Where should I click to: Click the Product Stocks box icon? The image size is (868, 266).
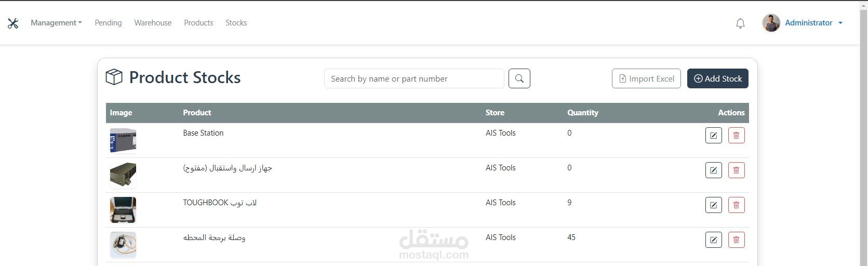114,77
